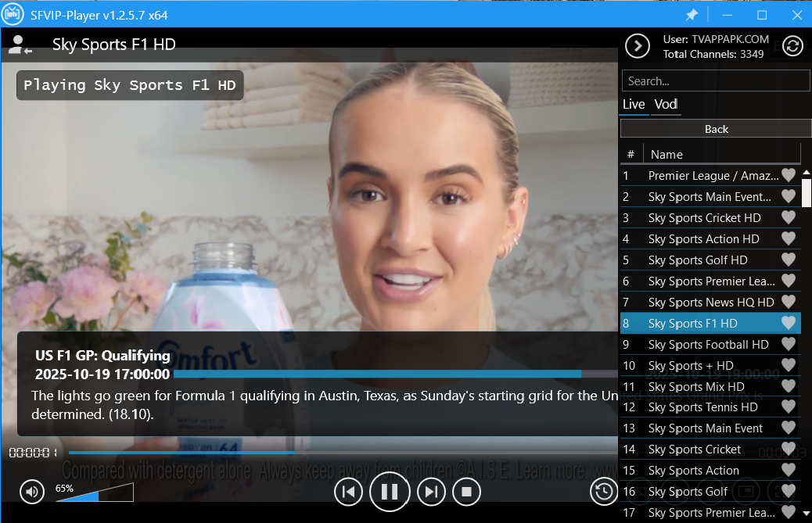Viewport: 812px width, 523px height.
Task: Adjust the volume slider at 65%
Action: point(94,493)
